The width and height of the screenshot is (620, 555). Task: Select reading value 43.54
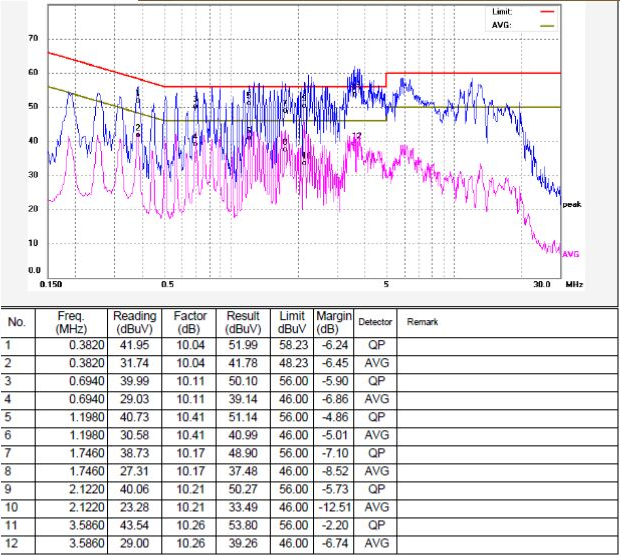point(134,525)
